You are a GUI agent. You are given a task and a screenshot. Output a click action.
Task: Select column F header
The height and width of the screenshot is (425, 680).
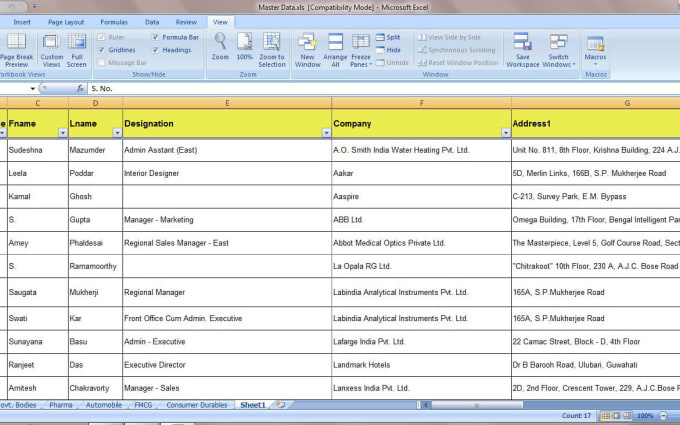coord(422,103)
